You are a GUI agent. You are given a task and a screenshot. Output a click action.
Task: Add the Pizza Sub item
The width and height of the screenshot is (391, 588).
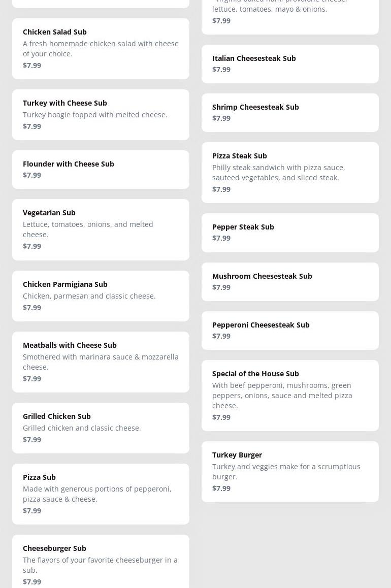(101, 494)
